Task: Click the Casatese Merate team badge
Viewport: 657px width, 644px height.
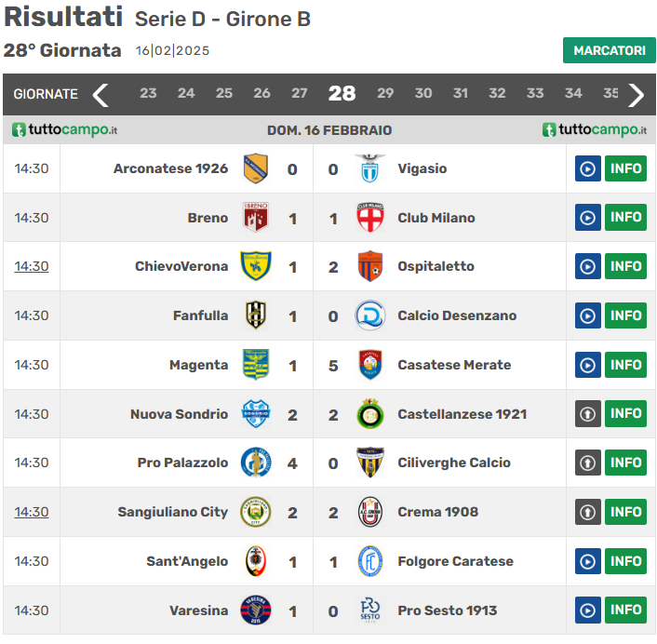Action: point(370,365)
